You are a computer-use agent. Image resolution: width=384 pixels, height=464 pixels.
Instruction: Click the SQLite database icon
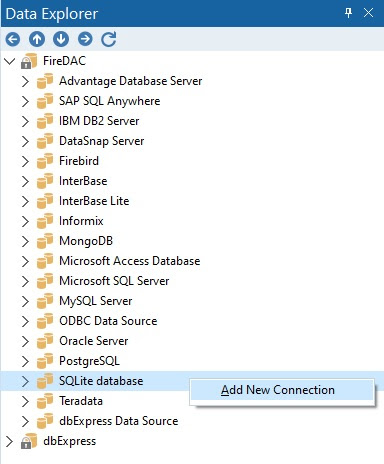coord(45,381)
